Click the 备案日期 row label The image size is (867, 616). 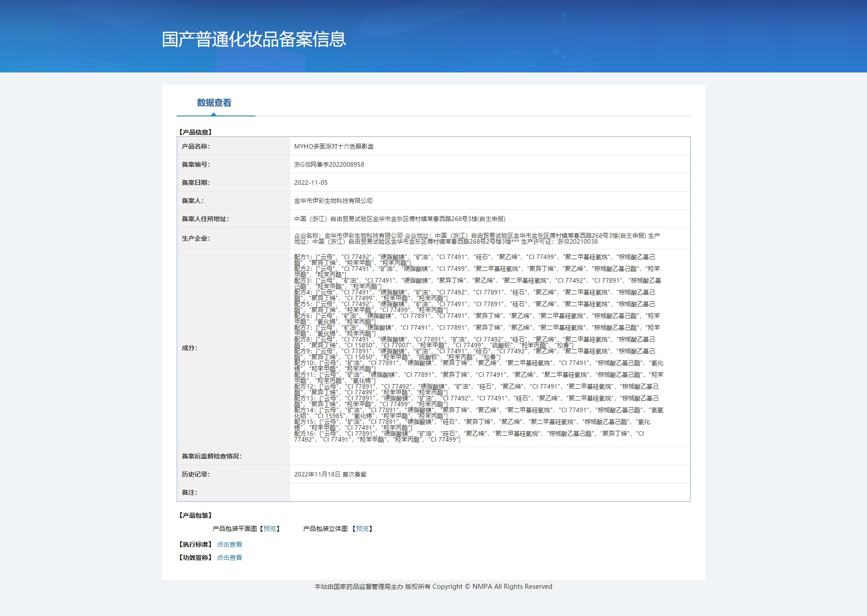[196, 183]
